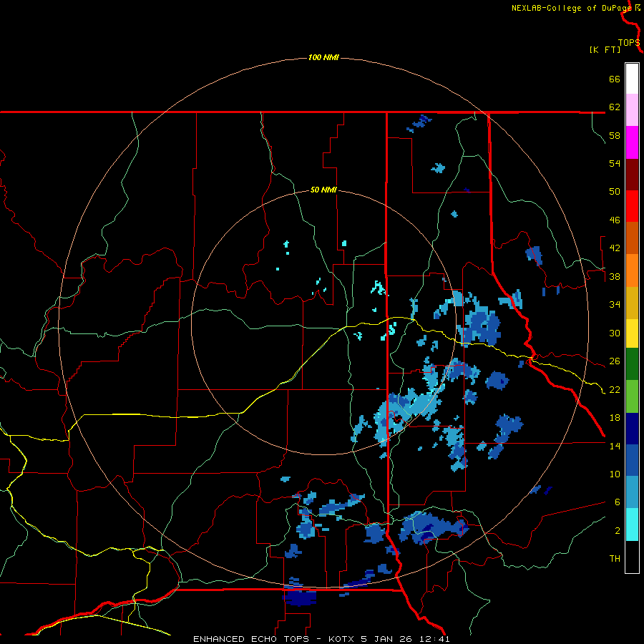Click the 'NEXLAB-College of DuPage' header text
This screenshot has height=644, width=644.
click(572, 8)
